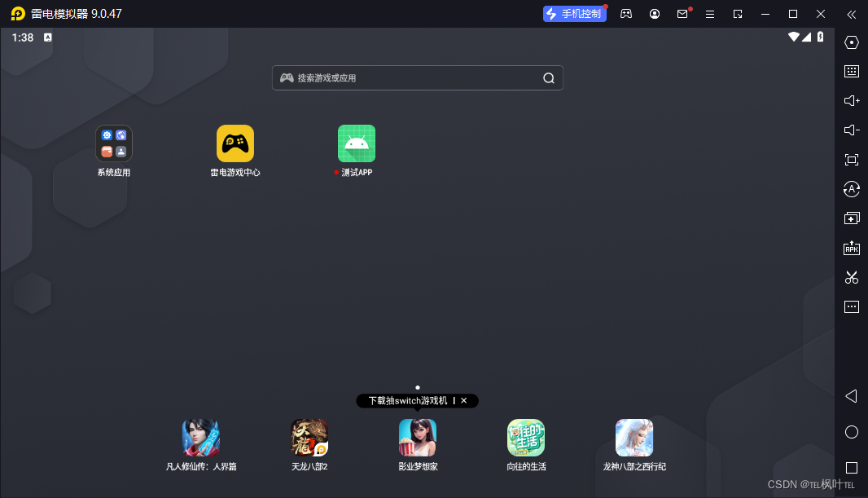Image resolution: width=868 pixels, height=498 pixels.
Task: Open the 测试APP application
Action: click(x=357, y=143)
